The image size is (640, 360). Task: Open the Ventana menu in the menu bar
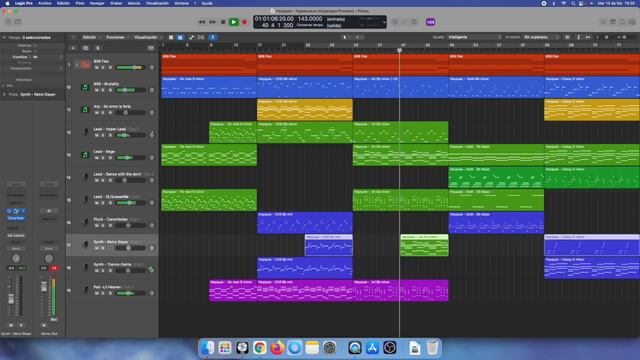click(182, 3)
